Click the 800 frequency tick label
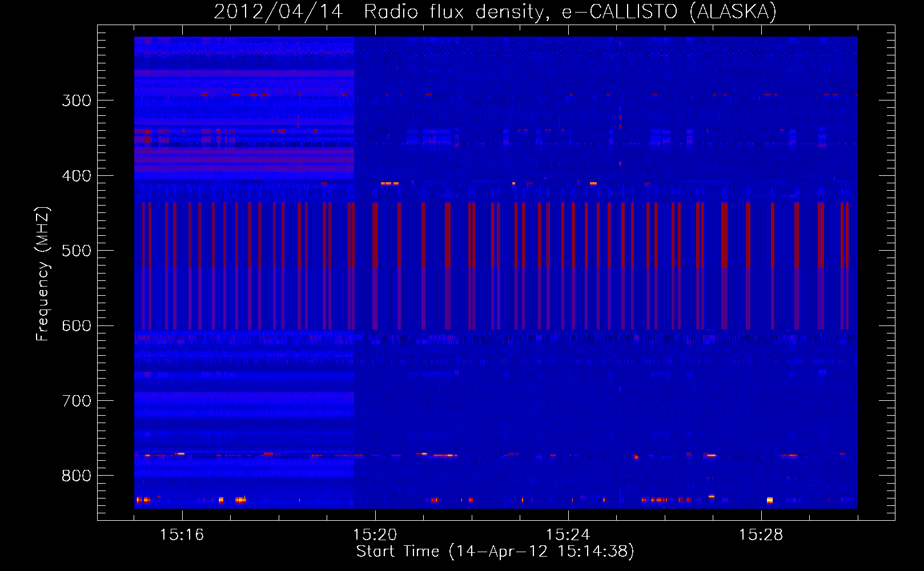The width and height of the screenshot is (924, 571). click(x=77, y=476)
